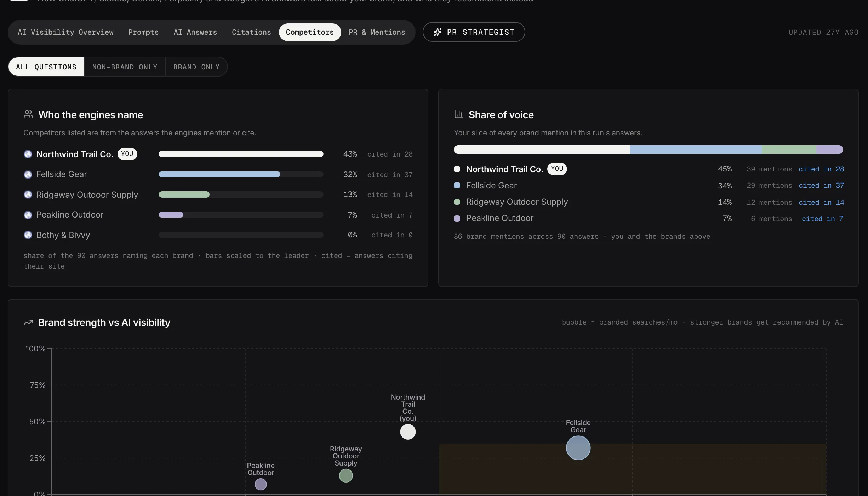
Task: Click the blue Fellside Gear legend swatch
Action: [x=457, y=185]
